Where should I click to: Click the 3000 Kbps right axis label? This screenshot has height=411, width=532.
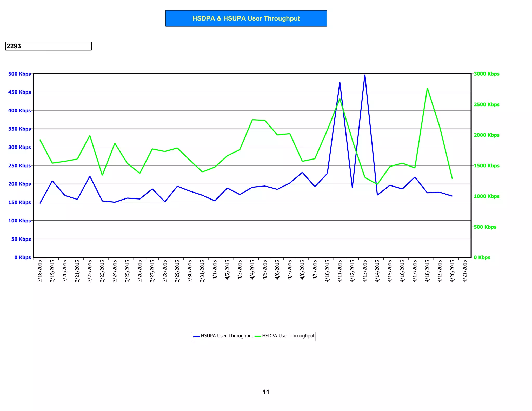coord(486,74)
